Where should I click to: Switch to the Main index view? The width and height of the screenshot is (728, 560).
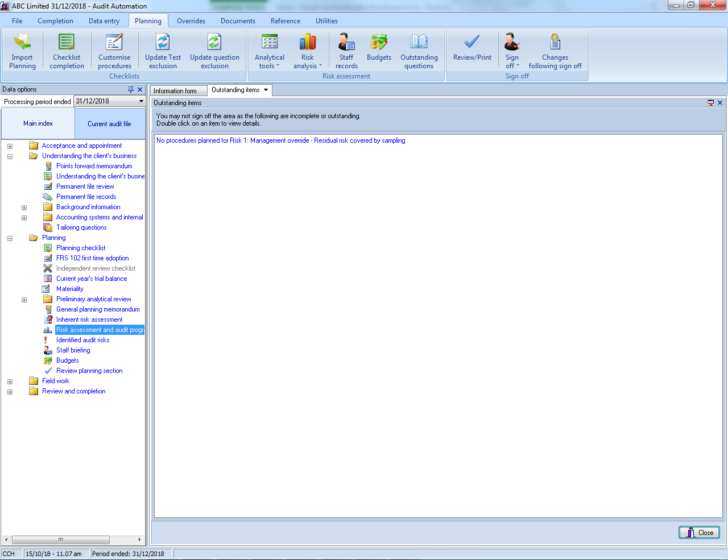tap(38, 123)
